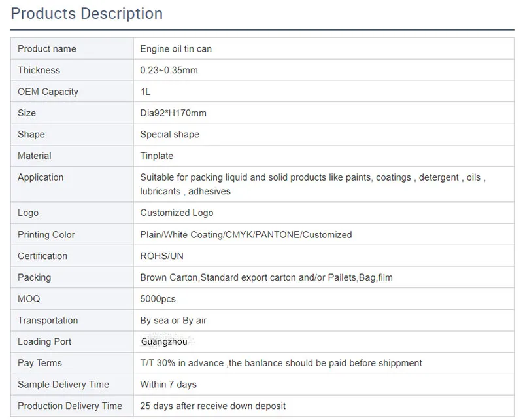
Task: Click the Thickness row label
Action: [39, 71]
